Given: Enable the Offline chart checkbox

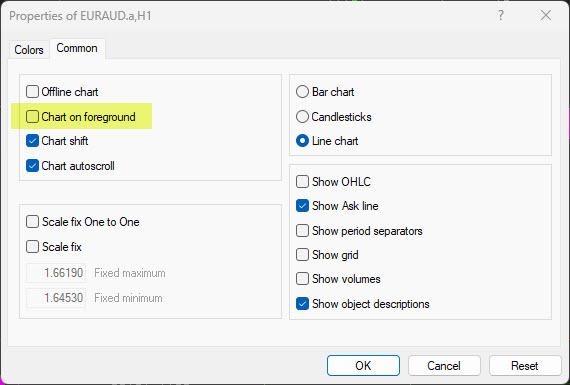Looking at the screenshot, I should [x=32, y=92].
